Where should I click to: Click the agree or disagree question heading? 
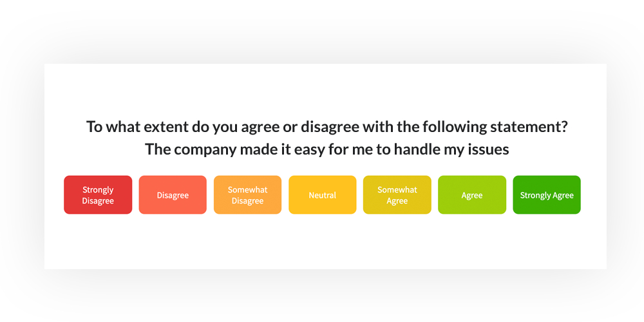(327, 127)
